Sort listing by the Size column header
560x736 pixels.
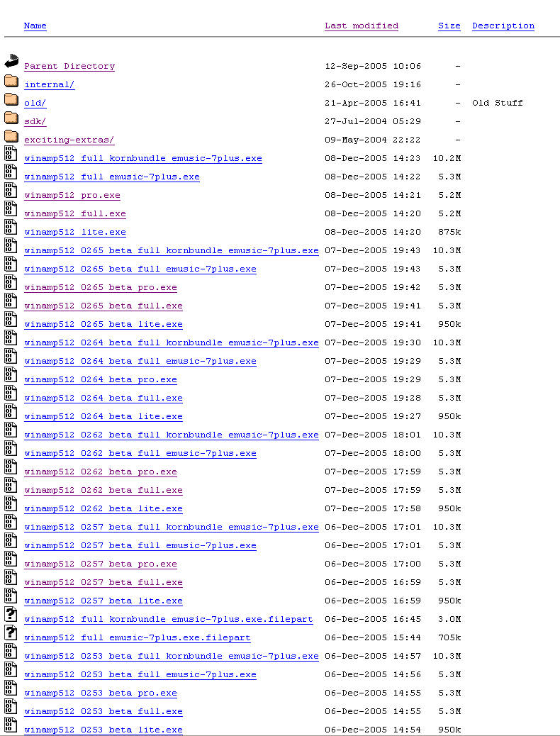coord(449,26)
